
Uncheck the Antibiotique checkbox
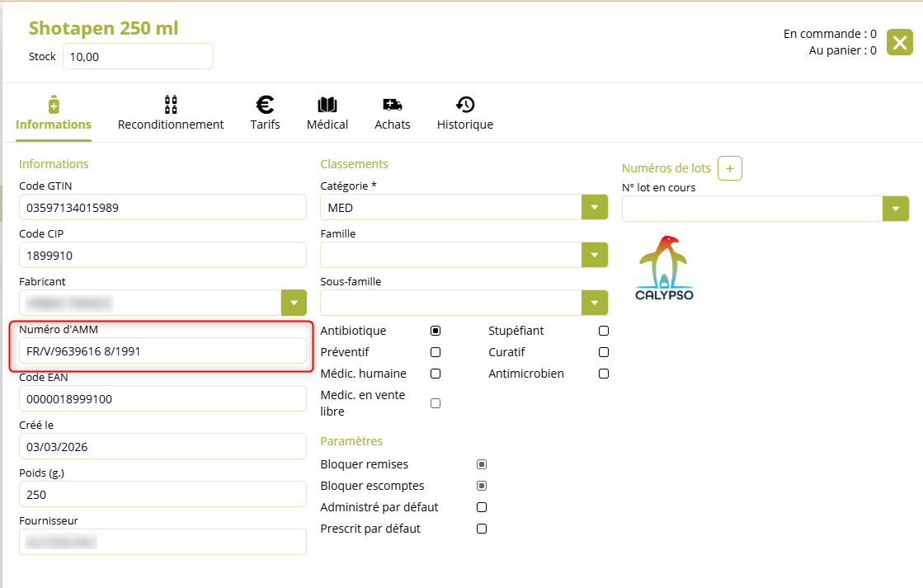[436, 331]
